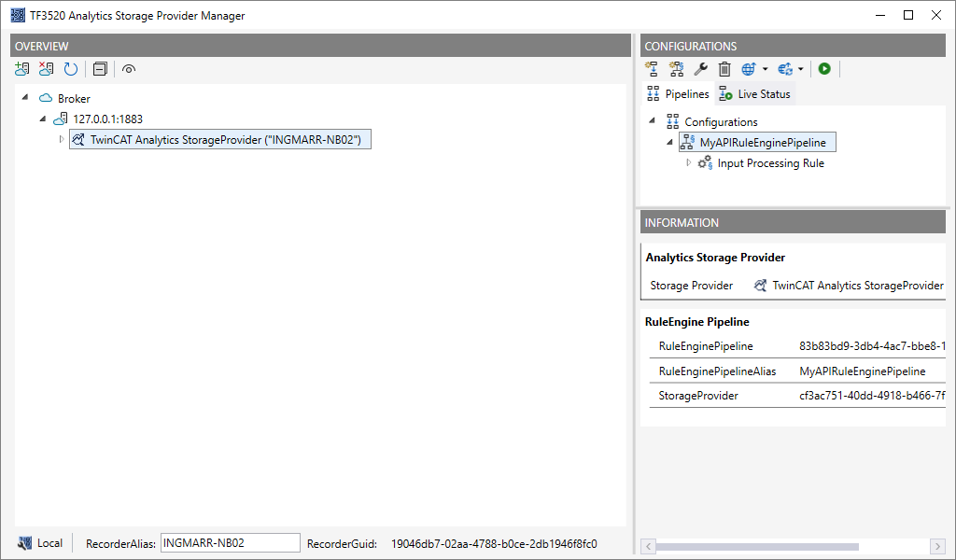Collapse the Configurations tree node
The image size is (956, 560).
point(652,121)
